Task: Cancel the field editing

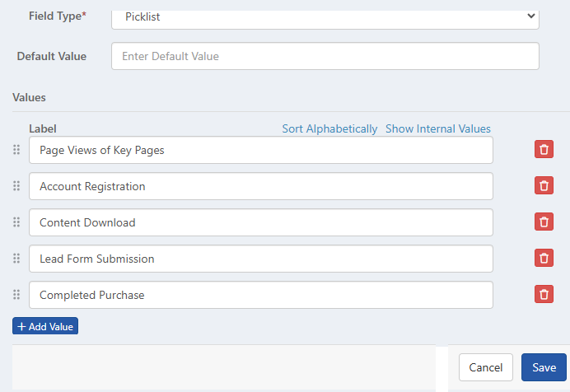Action: tap(485, 367)
